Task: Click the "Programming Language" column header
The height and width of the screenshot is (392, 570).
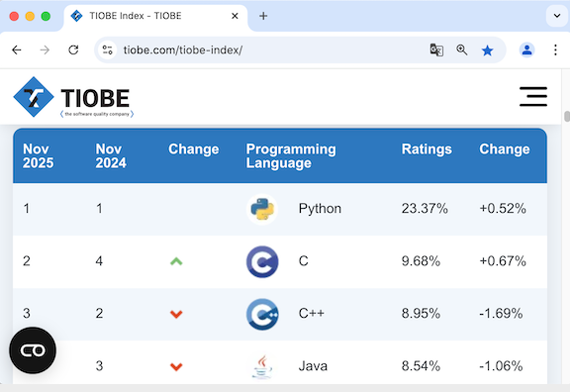Action: [x=291, y=156]
